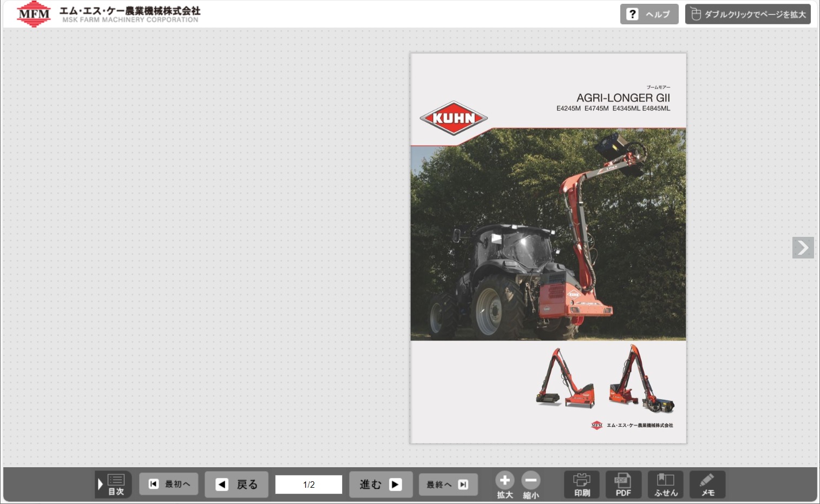This screenshot has height=504, width=820.
Task: Add a sticky note (ふせん)
Action: [666, 485]
